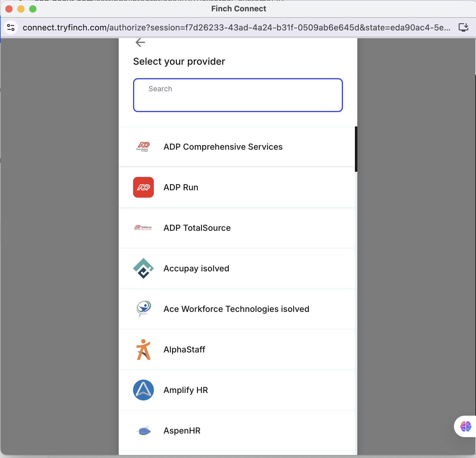Select ADP Comprehensive Services provider
The height and width of the screenshot is (458, 476).
223,147
